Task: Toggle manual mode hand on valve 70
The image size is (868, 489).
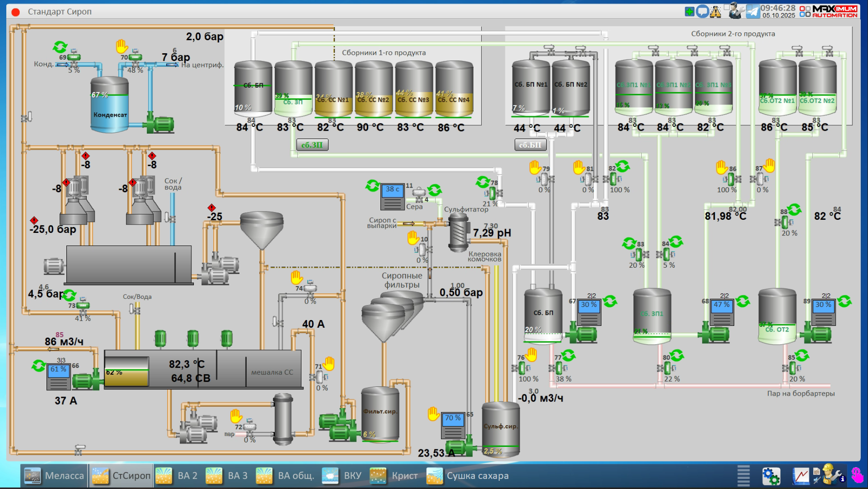Action: [122, 46]
